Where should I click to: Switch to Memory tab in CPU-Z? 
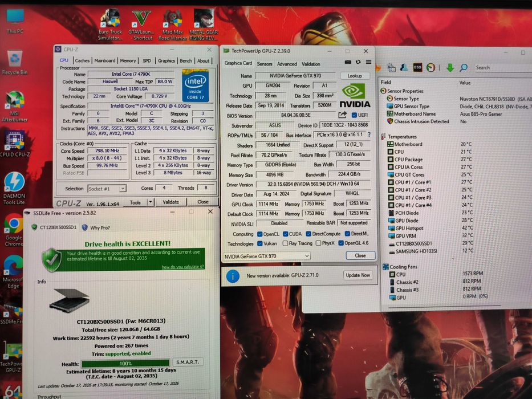tap(128, 61)
